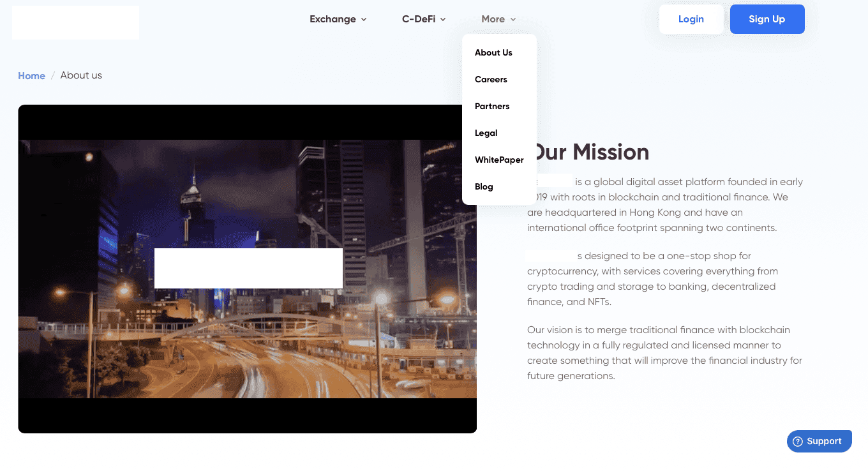The width and height of the screenshot is (868, 471).
Task: Collapse the More dropdown chevron
Action: coord(513,20)
